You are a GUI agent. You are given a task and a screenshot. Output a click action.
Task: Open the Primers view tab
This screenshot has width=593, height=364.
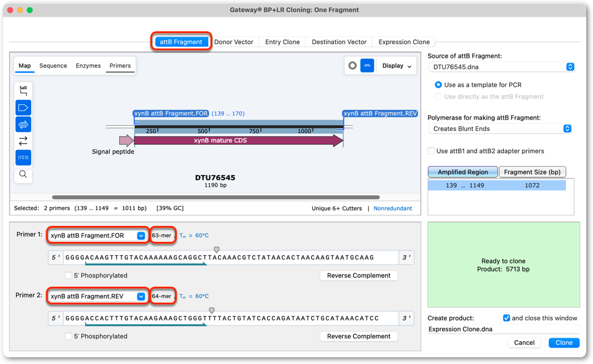pyautogui.click(x=120, y=66)
